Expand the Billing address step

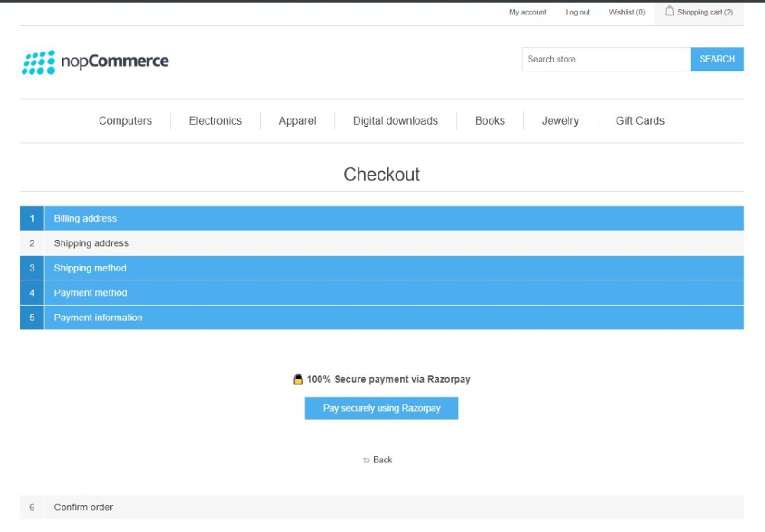tap(382, 218)
